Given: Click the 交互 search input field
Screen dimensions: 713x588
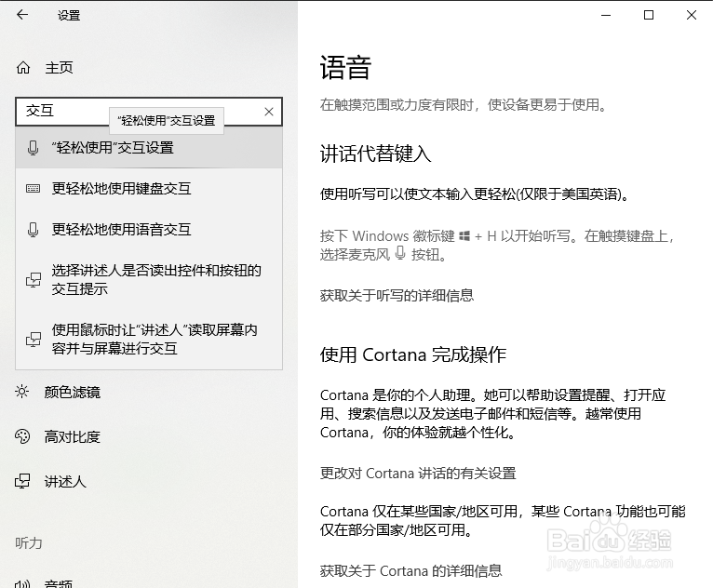Looking at the screenshot, I should click(x=149, y=112).
